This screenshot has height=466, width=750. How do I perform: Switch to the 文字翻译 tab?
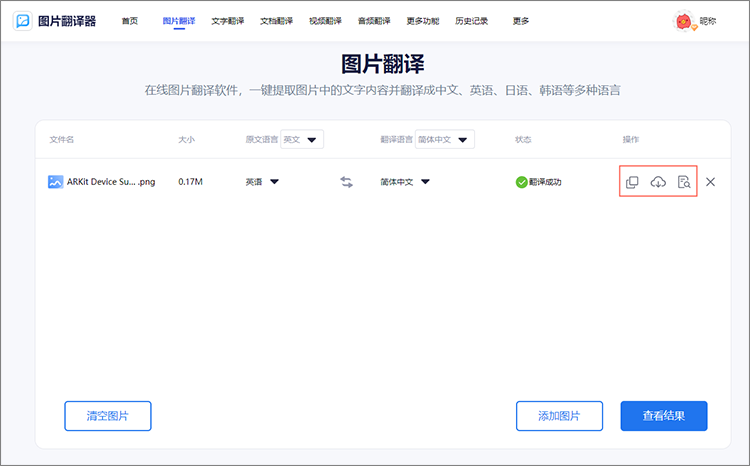coord(228,21)
